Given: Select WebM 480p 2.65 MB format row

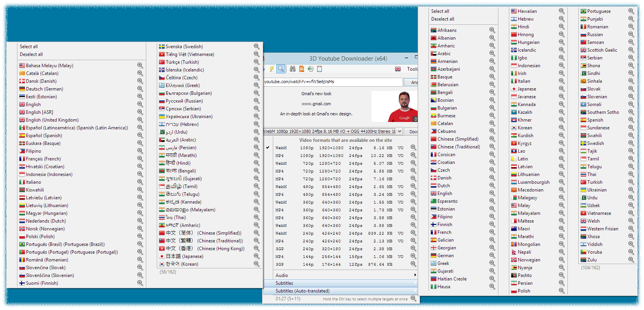Looking at the screenshot, I should 340,186.
